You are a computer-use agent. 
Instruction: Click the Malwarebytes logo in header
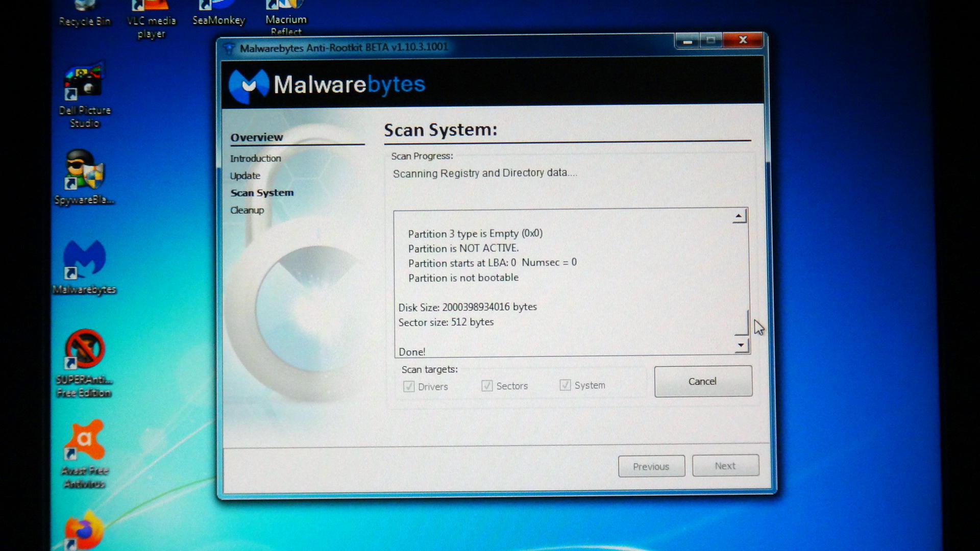point(327,85)
